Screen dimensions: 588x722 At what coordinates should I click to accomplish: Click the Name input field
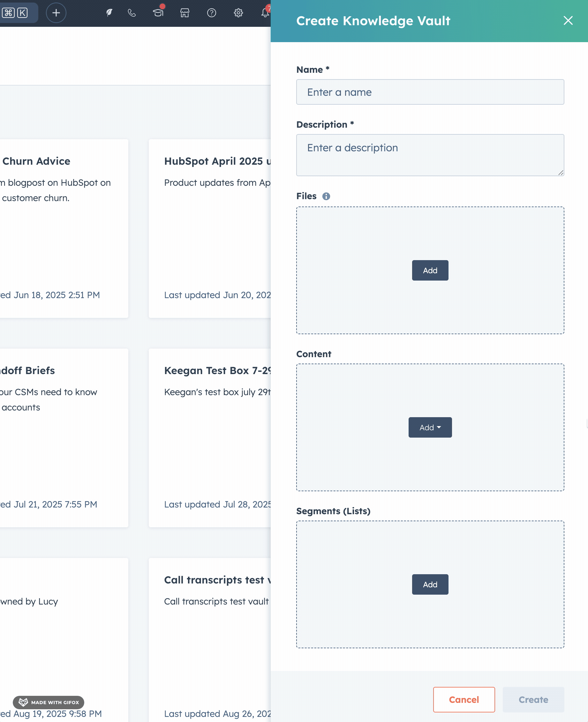coord(430,92)
